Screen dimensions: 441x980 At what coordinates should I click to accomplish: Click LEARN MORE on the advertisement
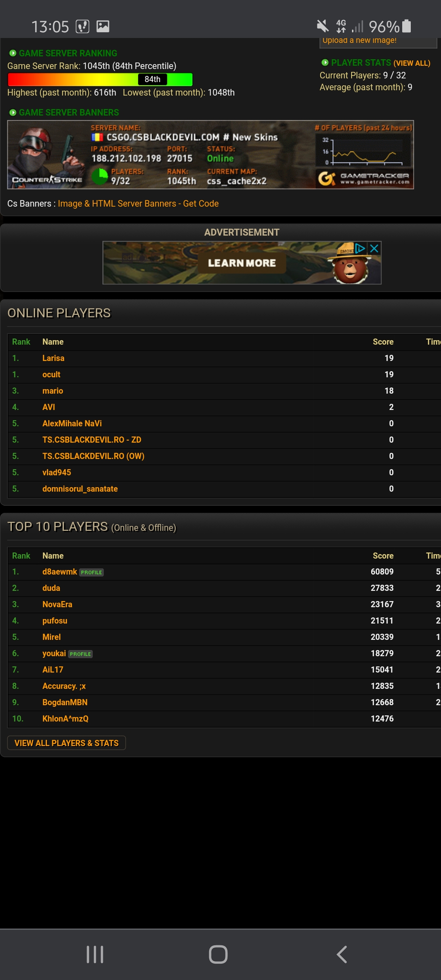pyautogui.click(x=242, y=263)
